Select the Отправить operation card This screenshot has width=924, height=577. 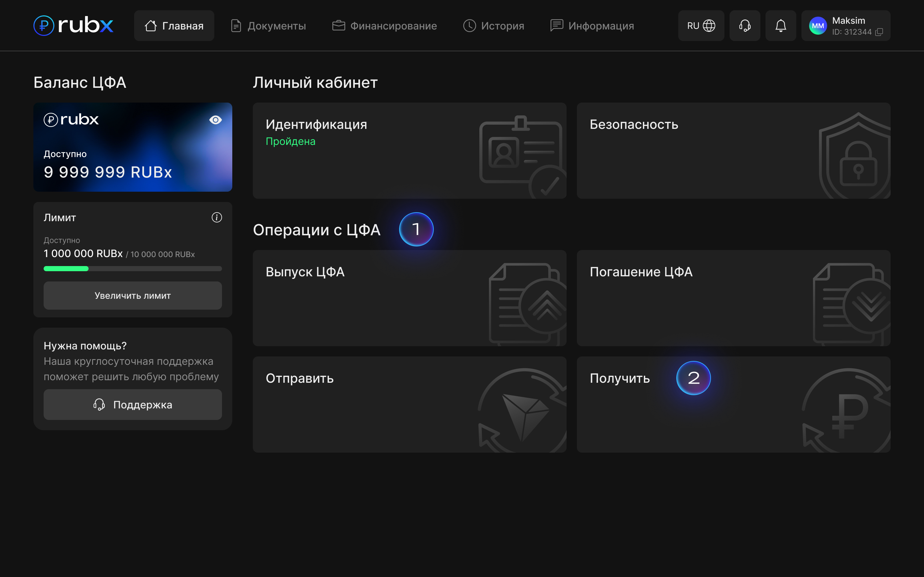click(409, 405)
